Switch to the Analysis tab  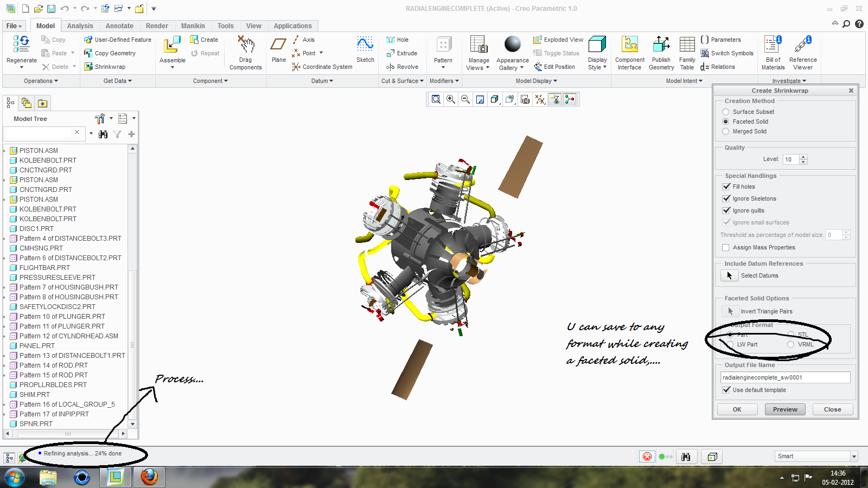point(80,26)
